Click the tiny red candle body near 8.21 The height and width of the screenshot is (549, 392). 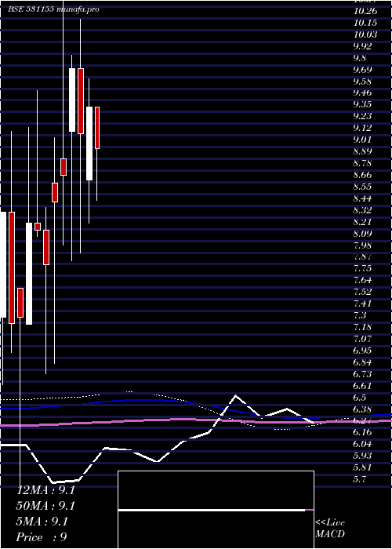(38, 227)
